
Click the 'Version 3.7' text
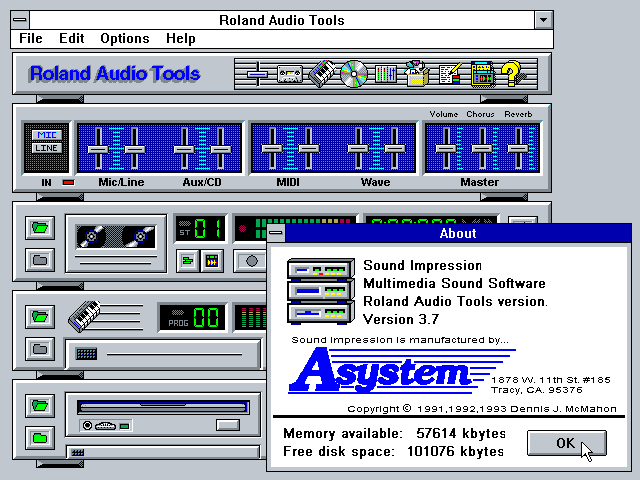tap(401, 319)
